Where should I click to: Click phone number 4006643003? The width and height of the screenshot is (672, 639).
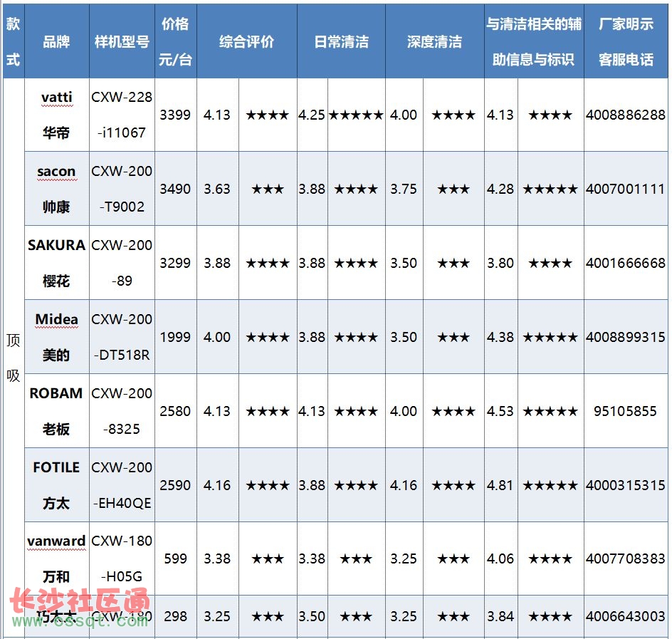point(626,616)
